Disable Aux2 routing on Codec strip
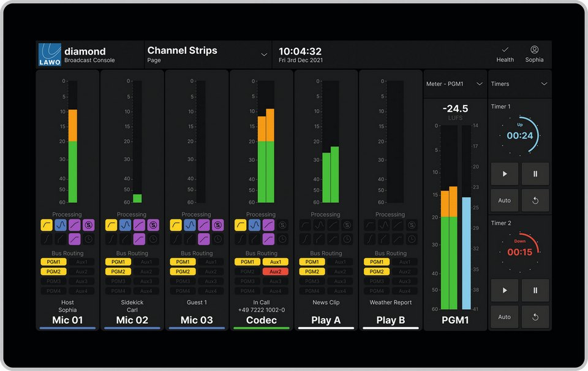This screenshot has height=371, width=588. 275,272
